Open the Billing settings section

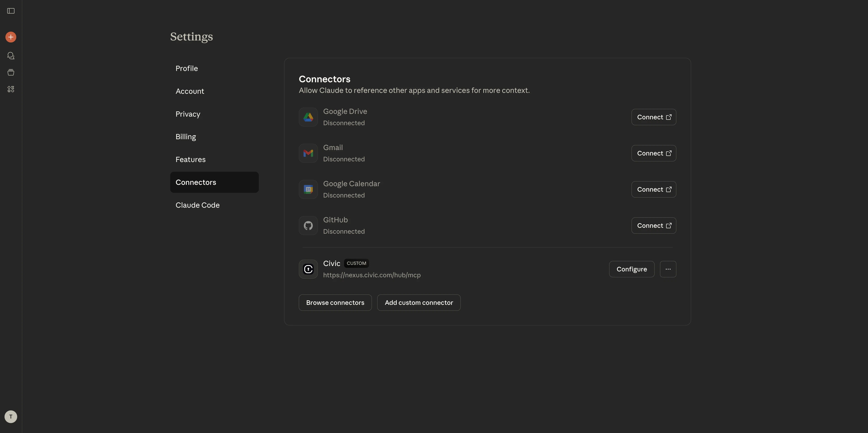point(185,136)
